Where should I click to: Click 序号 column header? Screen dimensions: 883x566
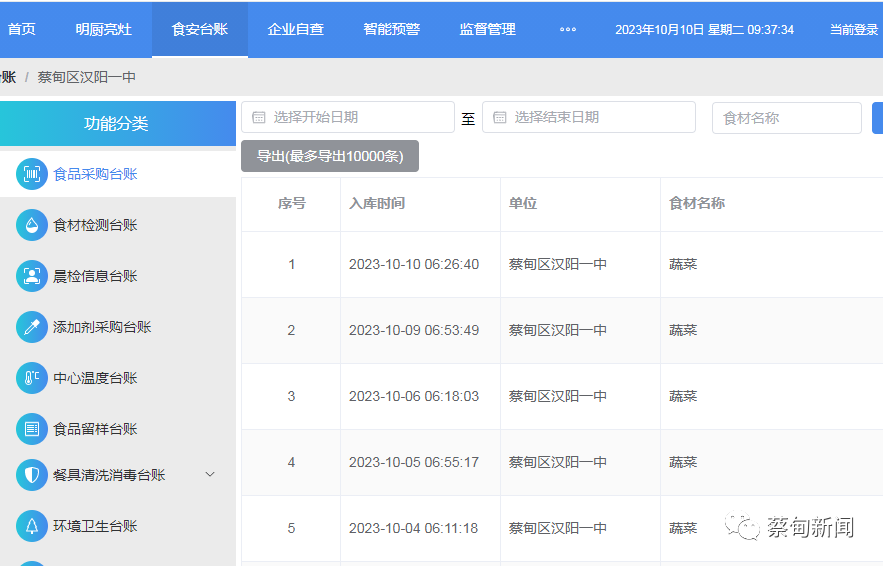point(292,203)
